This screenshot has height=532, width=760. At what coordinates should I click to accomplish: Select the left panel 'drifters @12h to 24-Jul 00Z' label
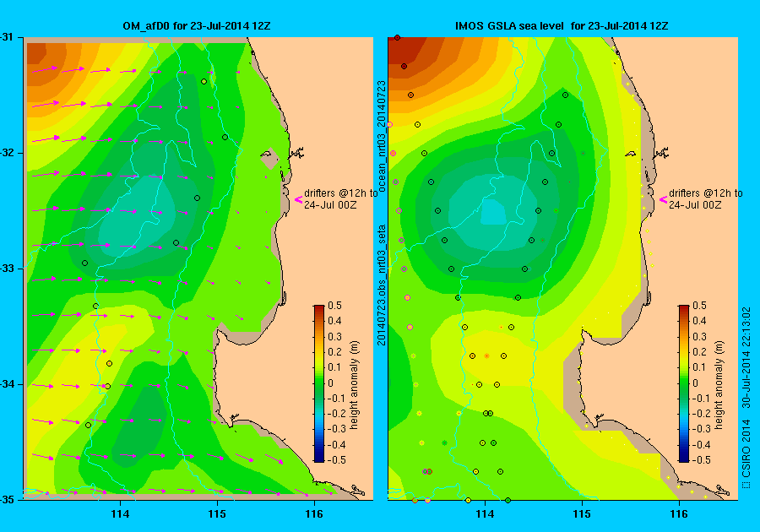341,198
